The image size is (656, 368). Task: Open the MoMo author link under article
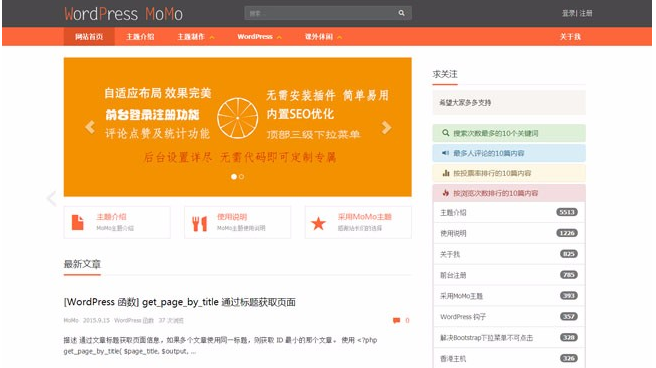[x=71, y=320]
